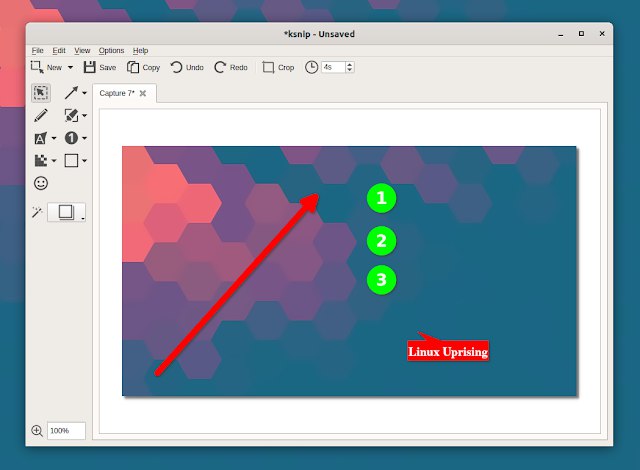Viewport: 640px width, 470px height.
Task: Click the image effects wand icon
Action: tap(37, 212)
